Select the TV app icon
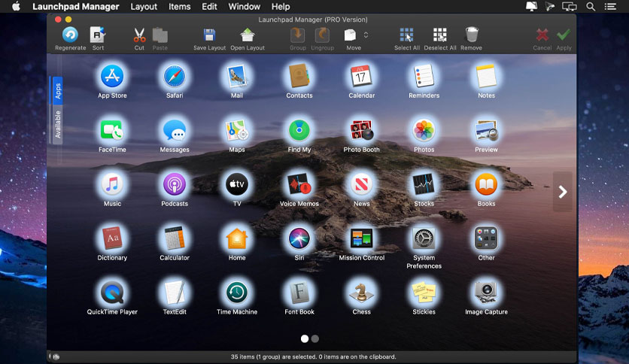This screenshot has width=629, height=364. (237, 184)
